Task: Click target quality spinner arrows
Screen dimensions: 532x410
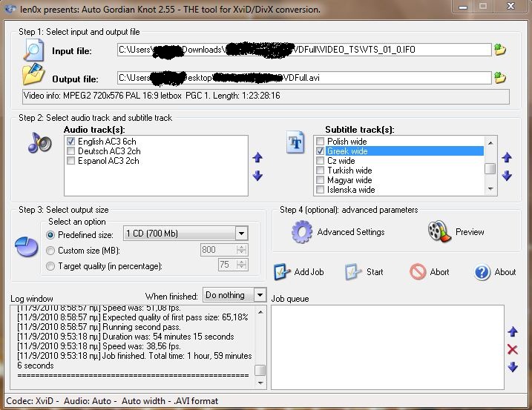Action: pos(241,265)
